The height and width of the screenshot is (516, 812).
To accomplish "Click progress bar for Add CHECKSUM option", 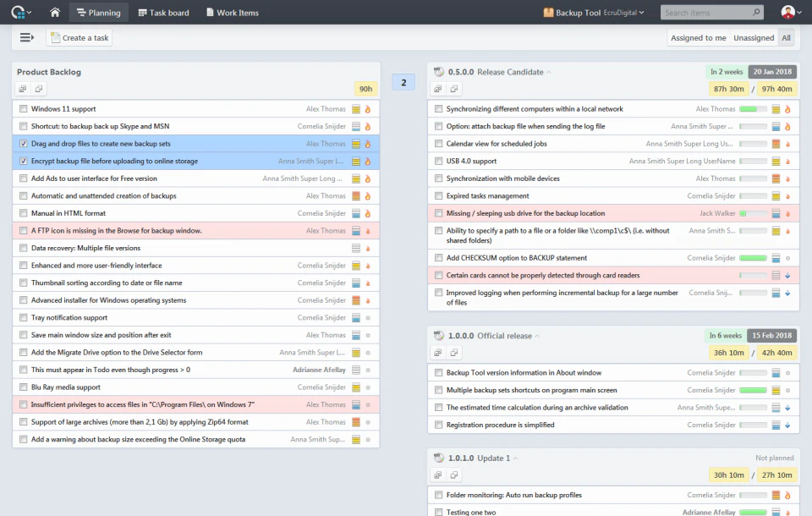I will pos(753,258).
